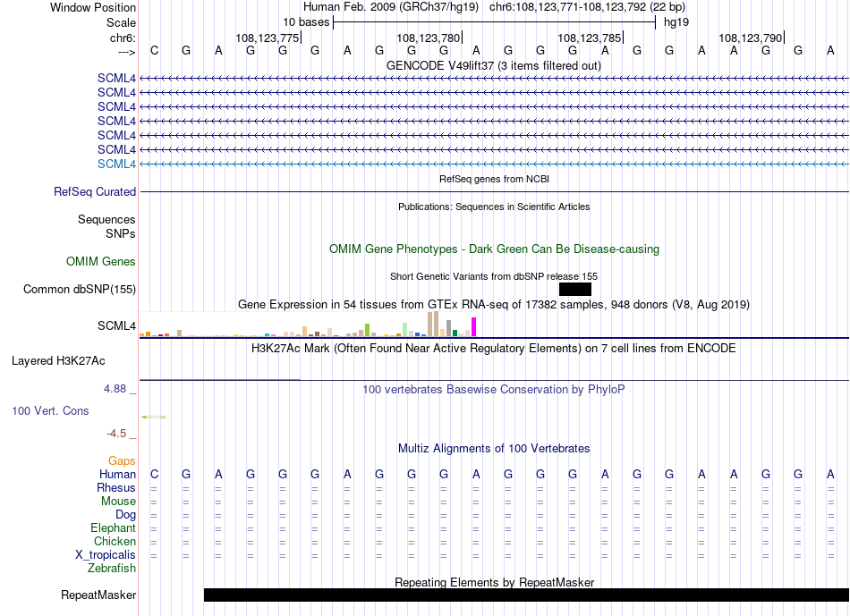Viewport: 850px width, 616px height.
Task: Open the GENCODE V49lift37 track title
Action: click(494, 65)
